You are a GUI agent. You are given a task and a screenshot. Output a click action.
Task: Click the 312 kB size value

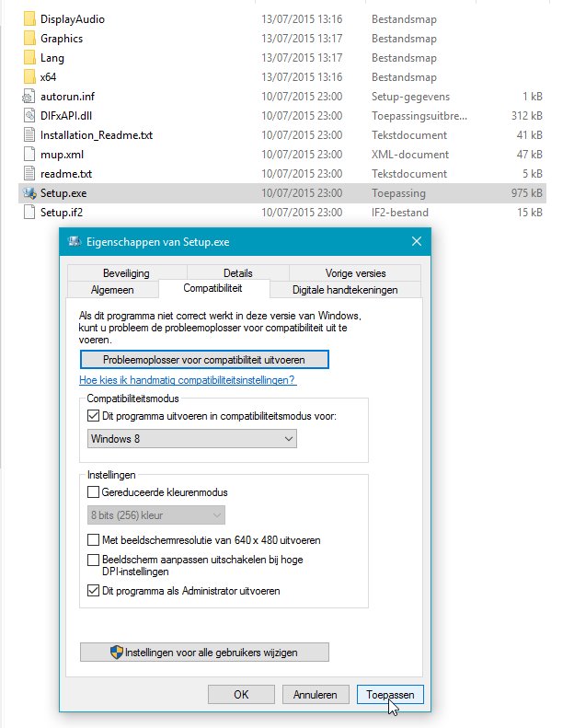pos(527,116)
